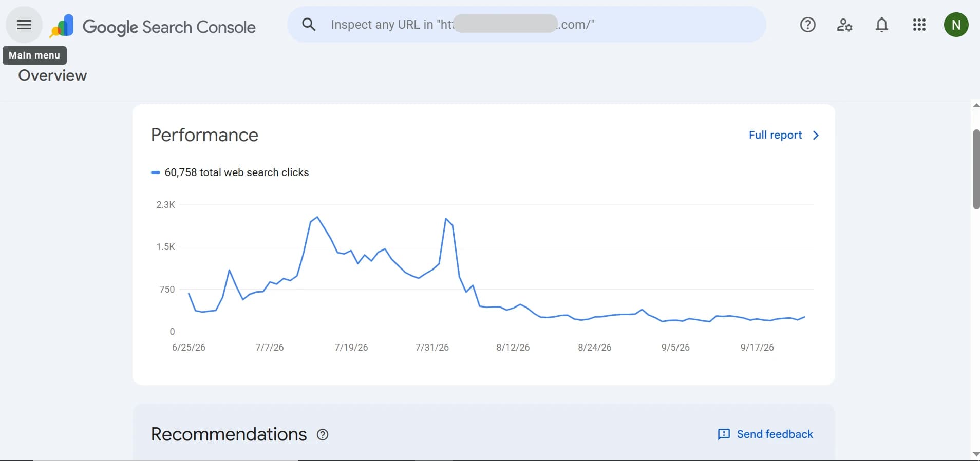Click the Google Search Console logo
The width and height of the screenshot is (980, 461).
tap(153, 27)
